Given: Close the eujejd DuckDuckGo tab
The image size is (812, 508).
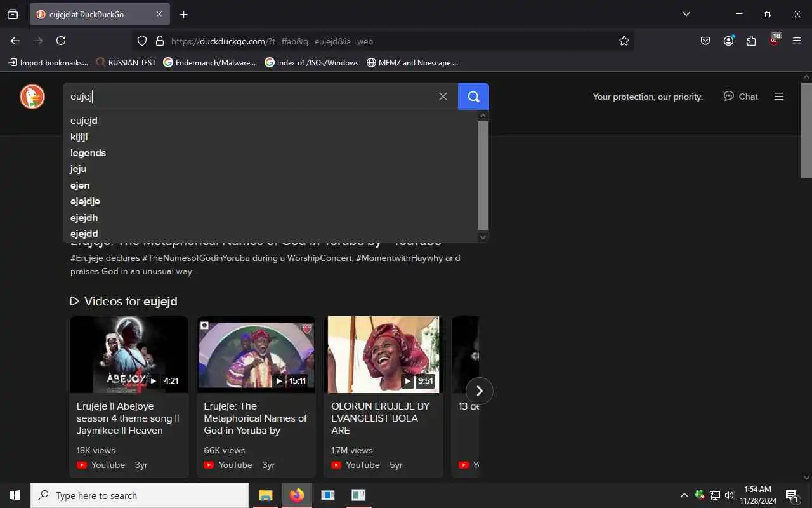Looking at the screenshot, I should coord(159,14).
